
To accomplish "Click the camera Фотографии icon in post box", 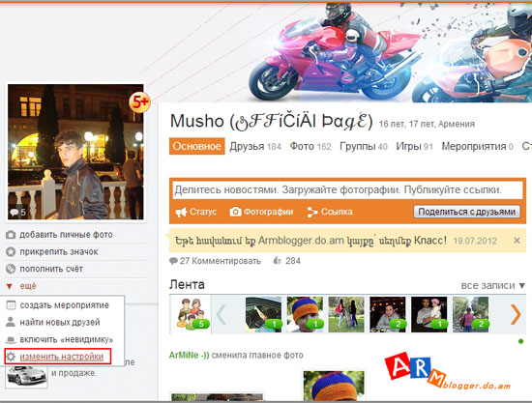I will [x=235, y=212].
